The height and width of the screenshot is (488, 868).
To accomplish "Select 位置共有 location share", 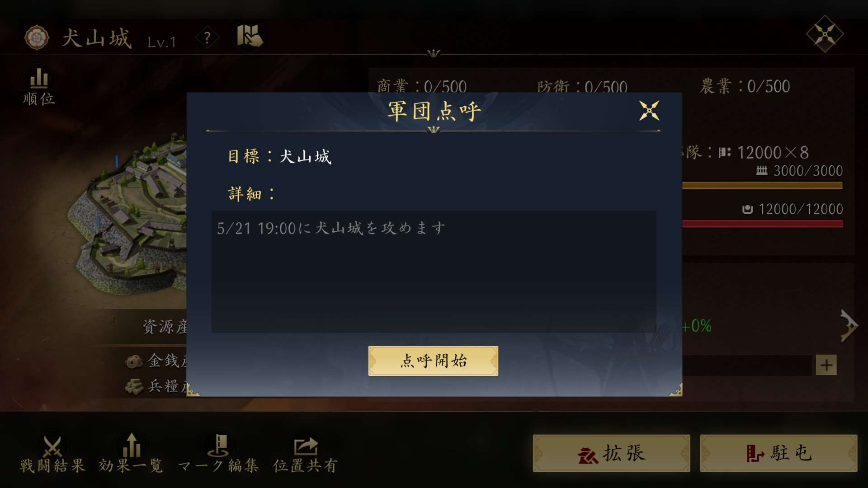I will (x=306, y=453).
